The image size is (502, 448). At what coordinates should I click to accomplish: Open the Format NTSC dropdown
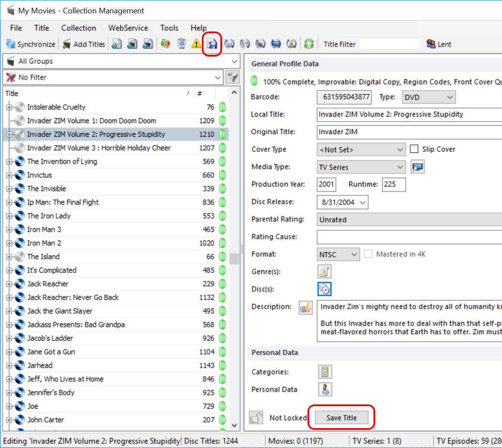pyautogui.click(x=354, y=255)
